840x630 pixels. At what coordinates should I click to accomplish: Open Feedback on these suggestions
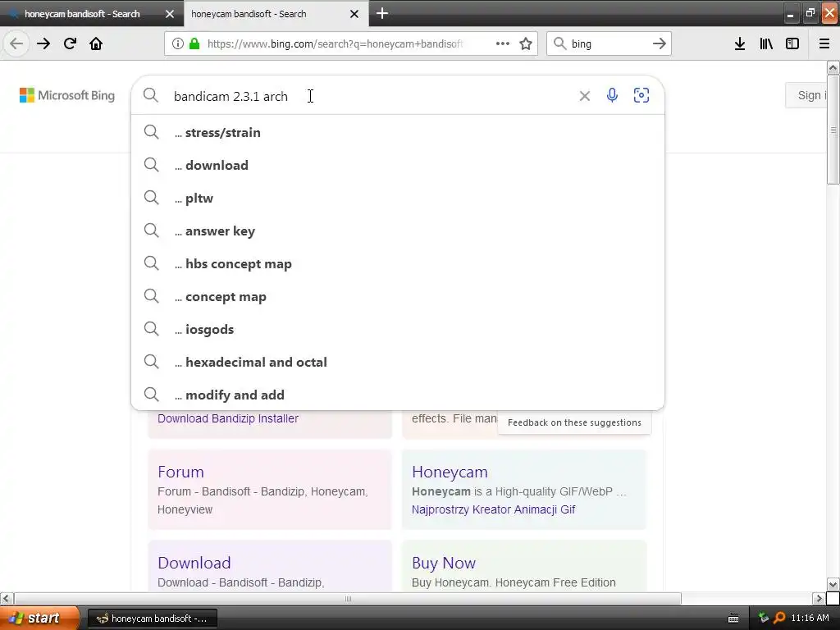[574, 422]
